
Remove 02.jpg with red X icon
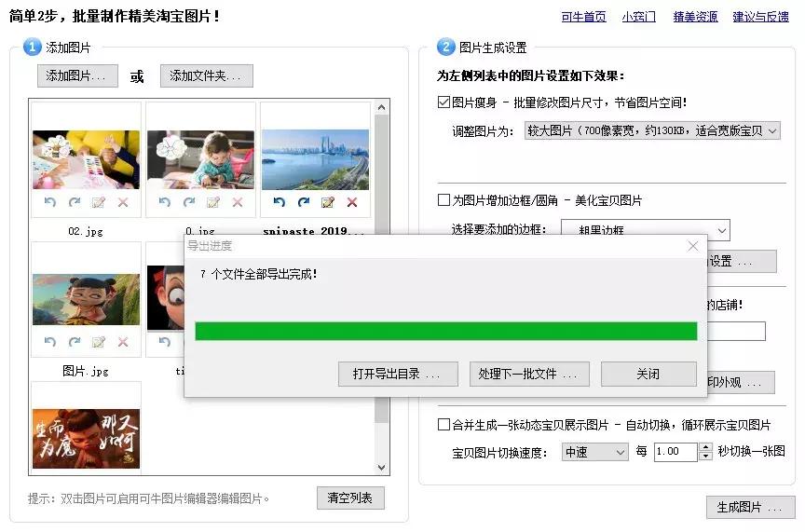click(x=123, y=202)
